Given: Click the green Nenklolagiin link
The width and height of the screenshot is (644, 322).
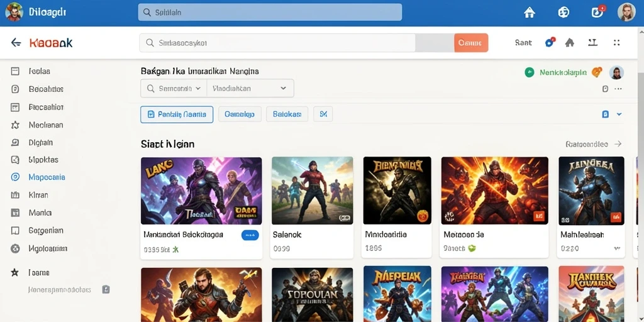Looking at the screenshot, I should [563, 73].
